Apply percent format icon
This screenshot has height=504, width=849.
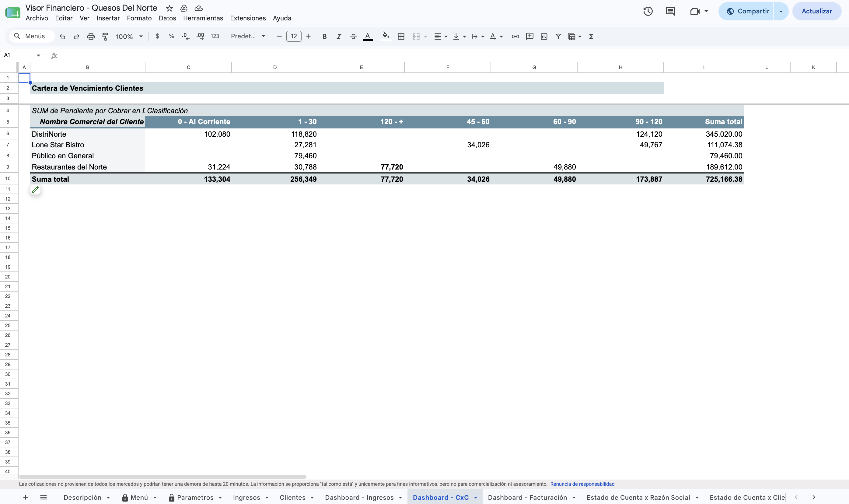171,36
